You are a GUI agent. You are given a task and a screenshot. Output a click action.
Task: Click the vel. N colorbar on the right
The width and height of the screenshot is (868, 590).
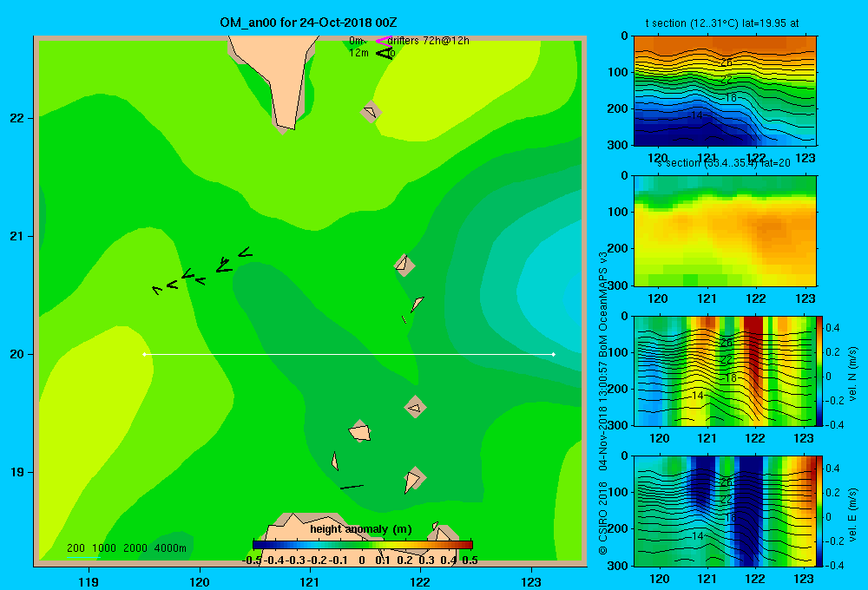click(x=819, y=370)
